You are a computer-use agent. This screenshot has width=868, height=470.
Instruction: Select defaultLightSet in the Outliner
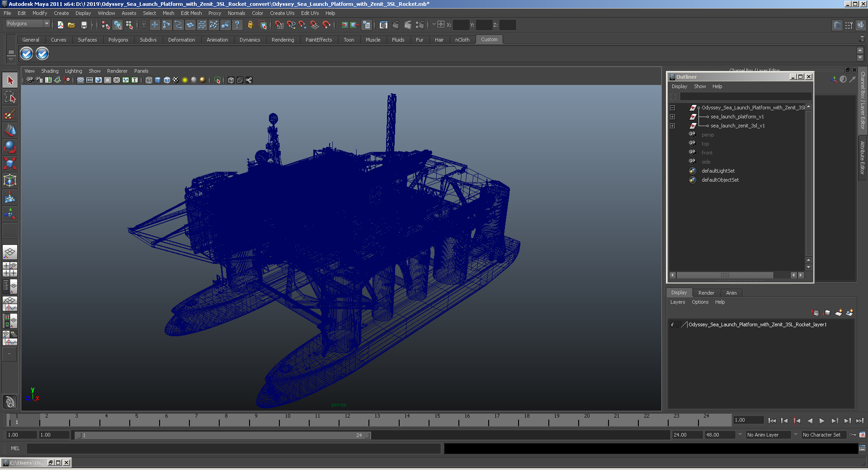point(718,171)
